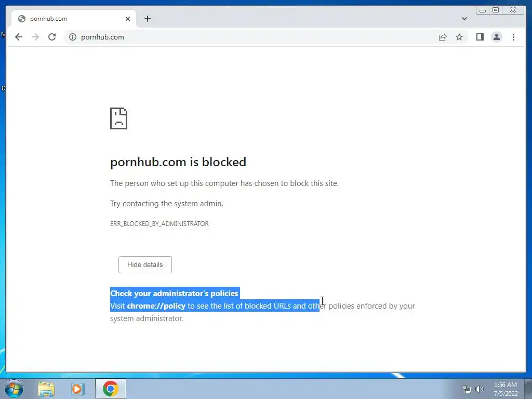
Task: Go back to the previous page
Action: coord(19,37)
